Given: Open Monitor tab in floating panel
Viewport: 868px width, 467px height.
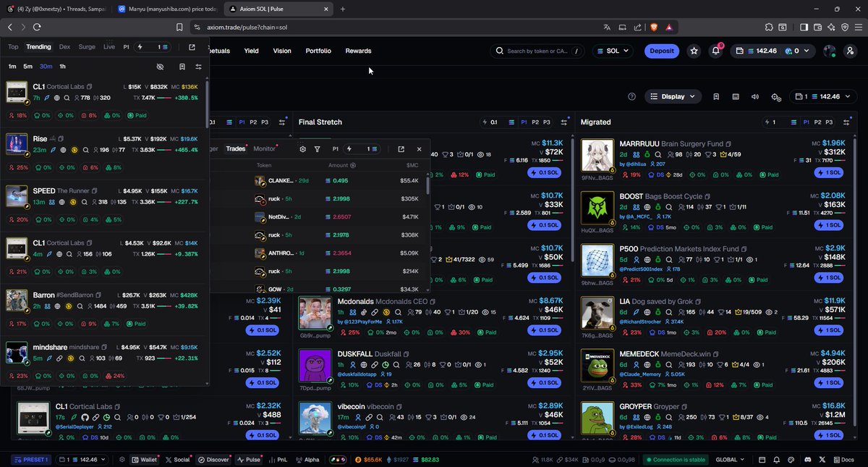Looking at the screenshot, I should tap(264, 148).
